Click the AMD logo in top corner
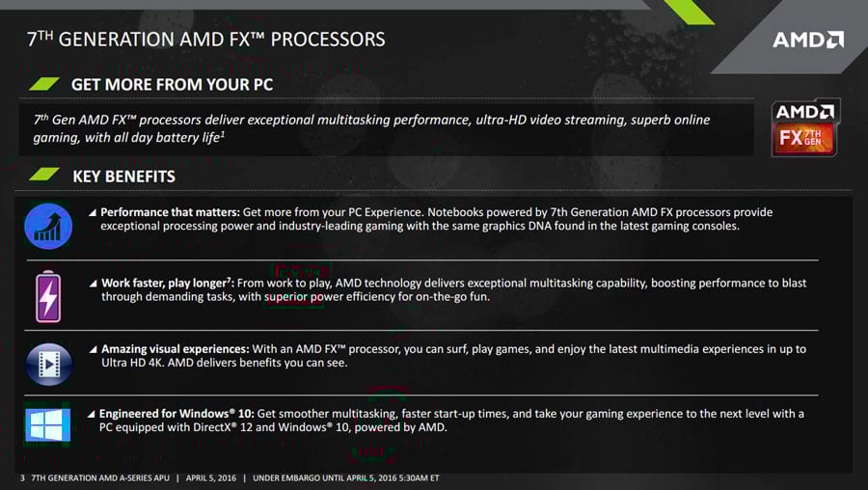The image size is (868, 490). [808, 40]
